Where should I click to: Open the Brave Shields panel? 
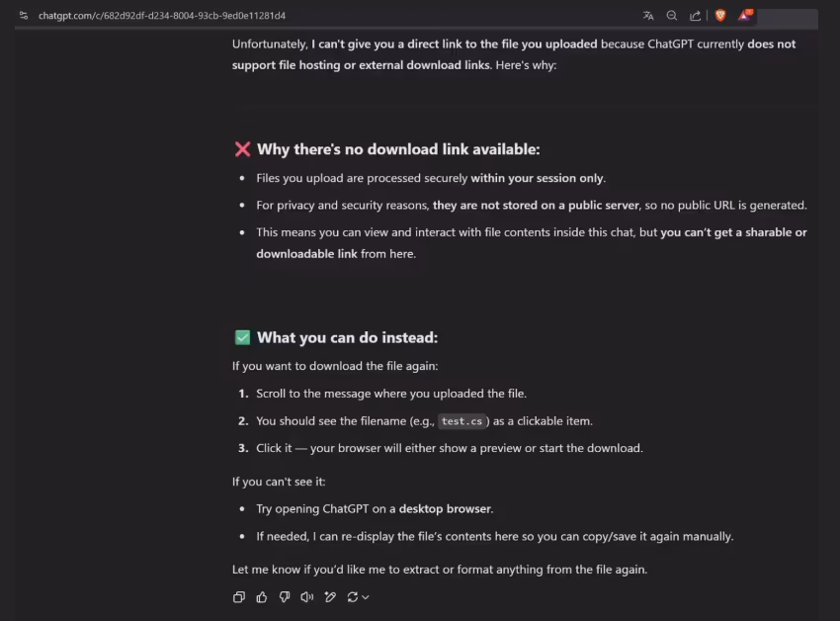point(720,15)
